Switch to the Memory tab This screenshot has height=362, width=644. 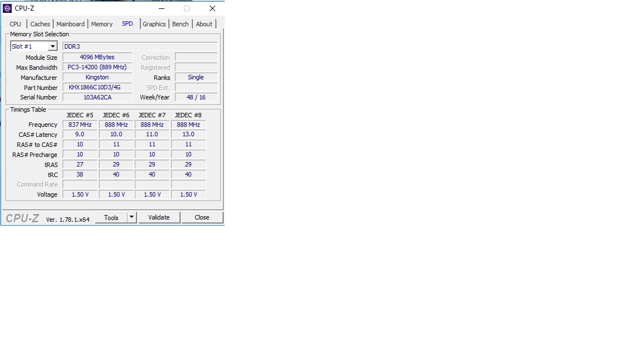[101, 24]
